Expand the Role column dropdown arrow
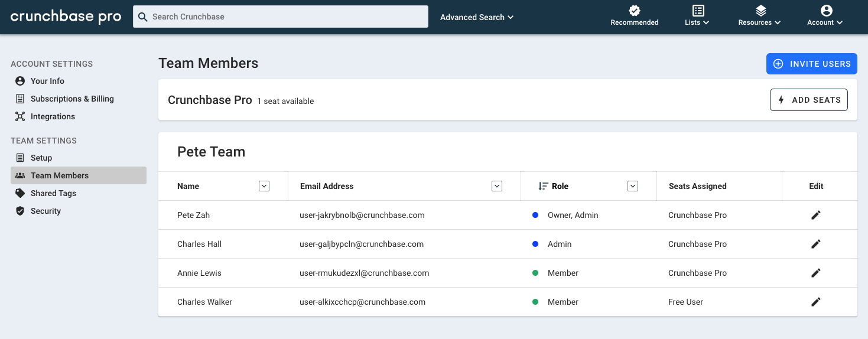This screenshot has width=868, height=339. [x=633, y=186]
